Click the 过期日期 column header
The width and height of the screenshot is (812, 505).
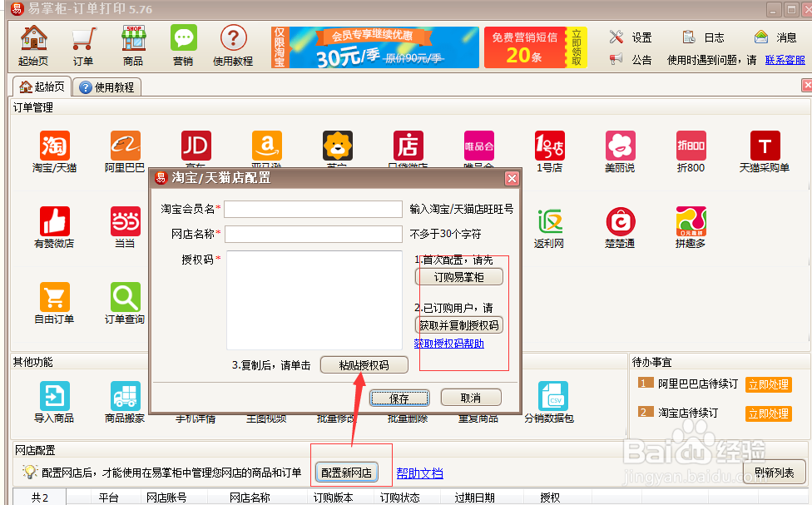474,498
